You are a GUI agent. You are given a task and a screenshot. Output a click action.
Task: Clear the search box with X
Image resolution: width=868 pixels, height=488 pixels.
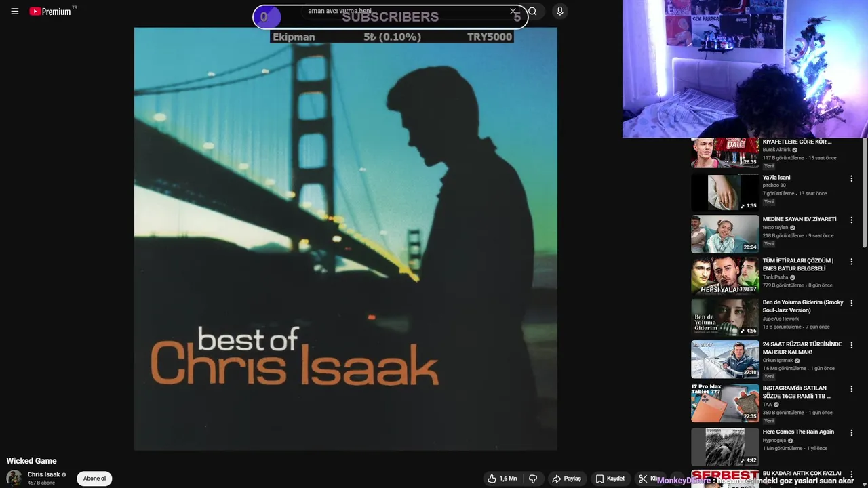coord(513,12)
